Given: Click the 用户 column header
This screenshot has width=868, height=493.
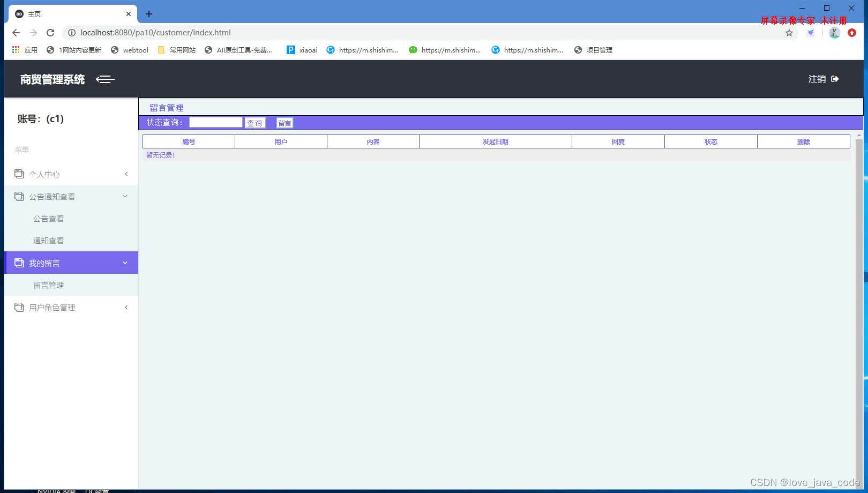Looking at the screenshot, I should pyautogui.click(x=281, y=141).
